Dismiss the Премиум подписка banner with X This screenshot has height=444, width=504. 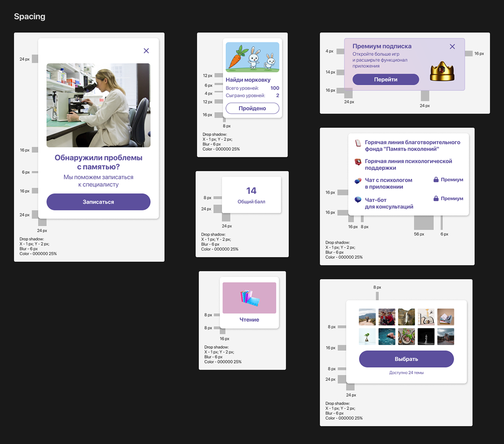pyautogui.click(x=452, y=47)
